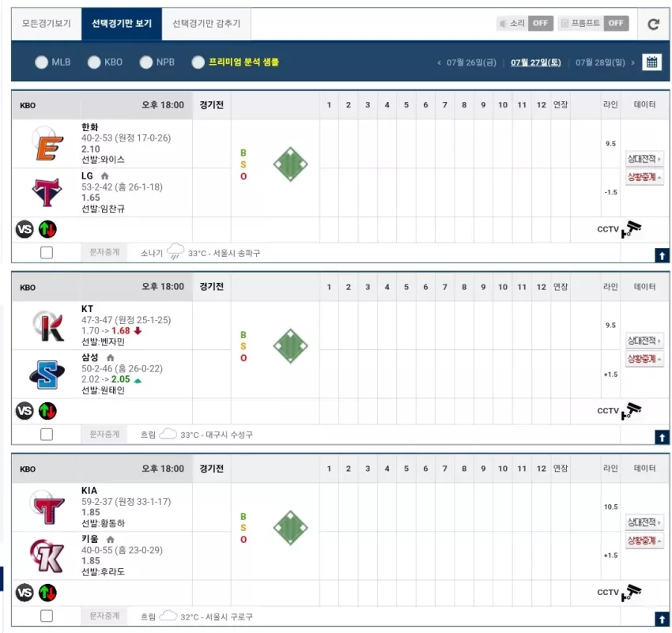Click LG Twins team logo
This screenshot has height=633, width=672.
tap(47, 192)
